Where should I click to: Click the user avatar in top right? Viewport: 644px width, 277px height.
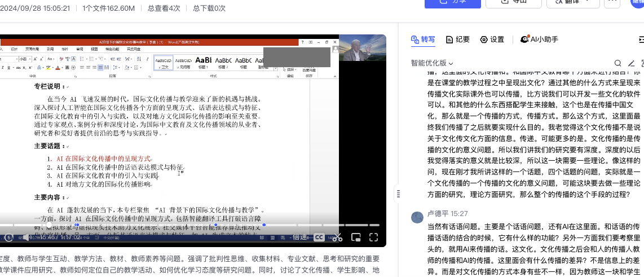[x=637, y=2]
